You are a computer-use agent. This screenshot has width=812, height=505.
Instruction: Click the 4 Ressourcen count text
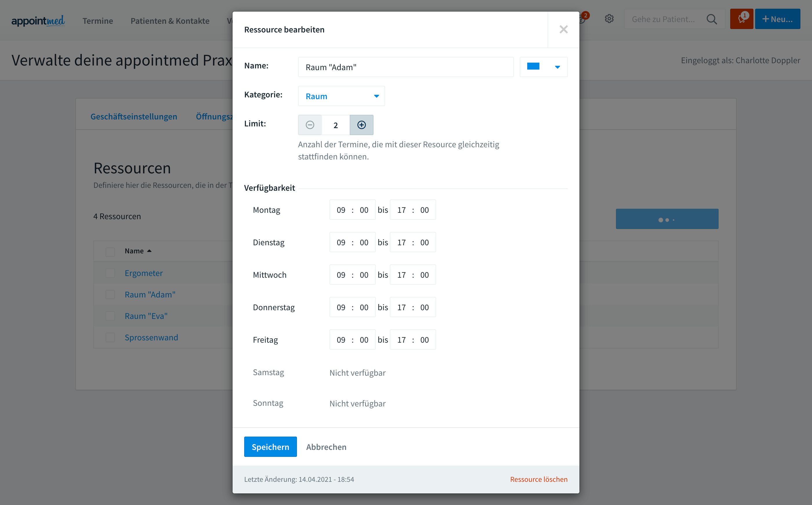tap(117, 217)
